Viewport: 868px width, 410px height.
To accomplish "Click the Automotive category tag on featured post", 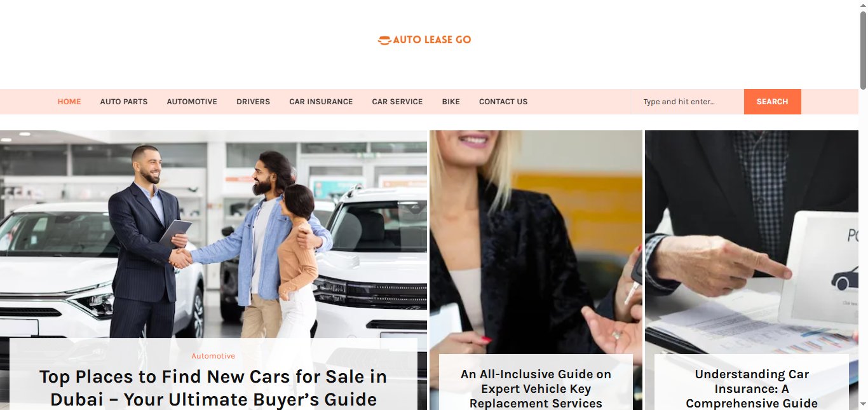I will (214, 356).
